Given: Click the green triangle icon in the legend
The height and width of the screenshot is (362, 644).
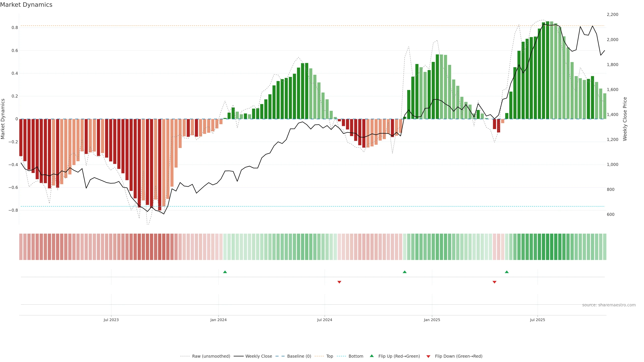Looking at the screenshot, I should [x=372, y=356].
